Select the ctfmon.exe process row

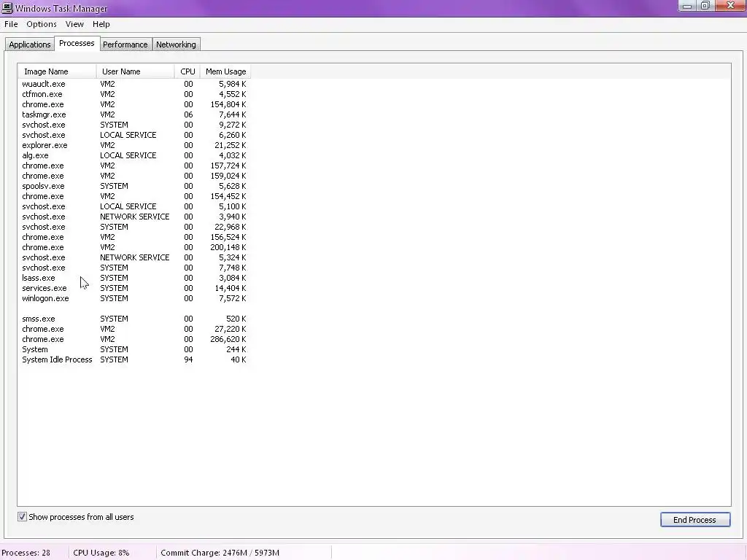point(134,94)
